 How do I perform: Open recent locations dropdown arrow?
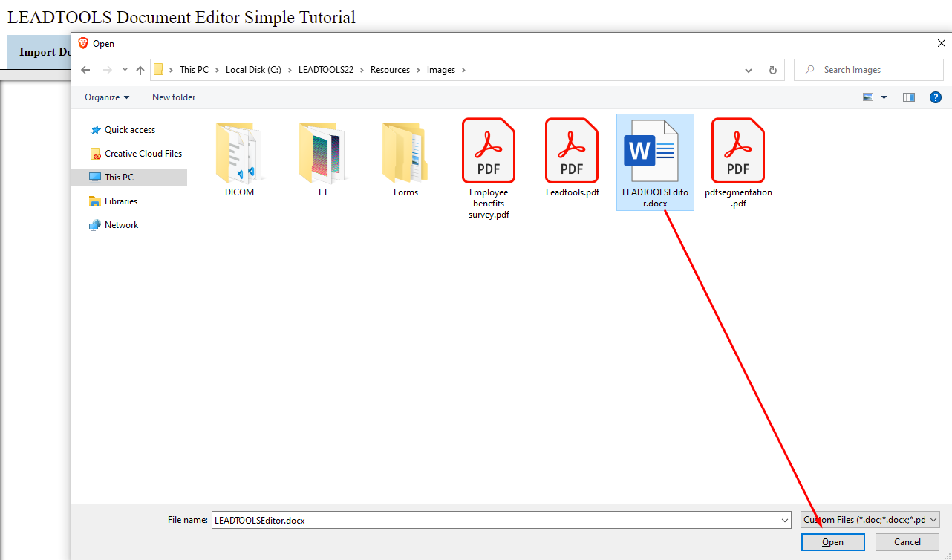tap(125, 70)
